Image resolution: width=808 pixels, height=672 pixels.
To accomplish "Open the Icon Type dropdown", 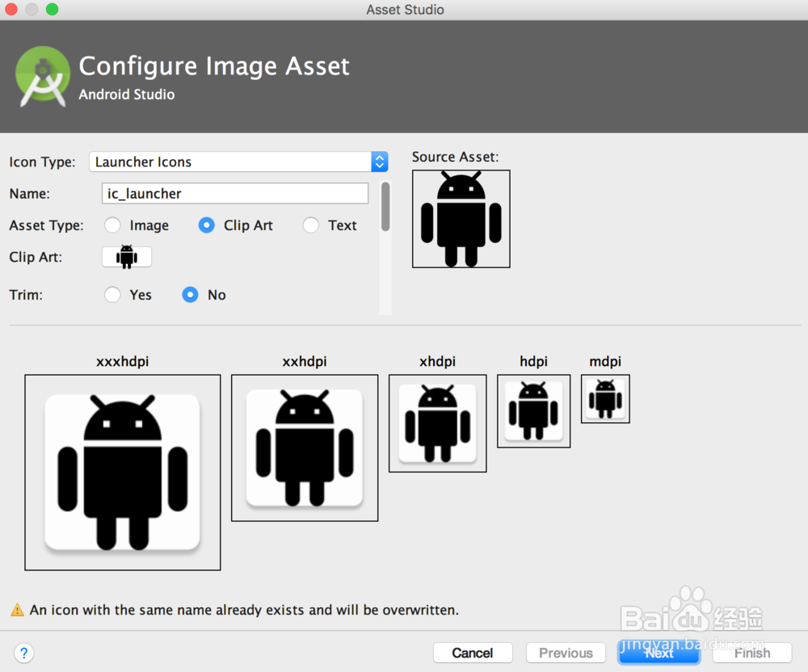I will [x=238, y=162].
